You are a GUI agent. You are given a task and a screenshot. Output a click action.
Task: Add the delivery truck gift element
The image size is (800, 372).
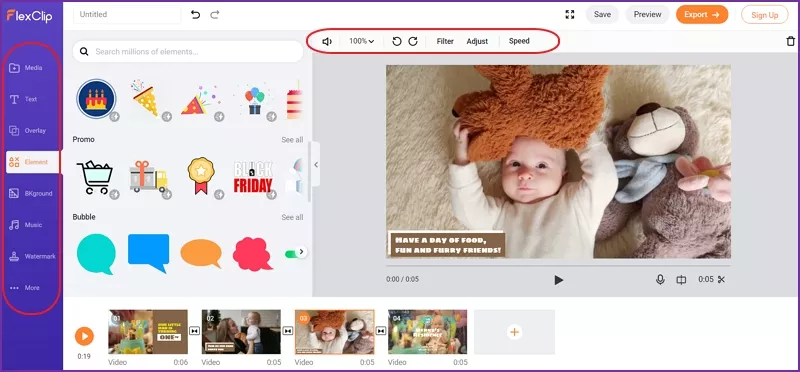(x=148, y=178)
